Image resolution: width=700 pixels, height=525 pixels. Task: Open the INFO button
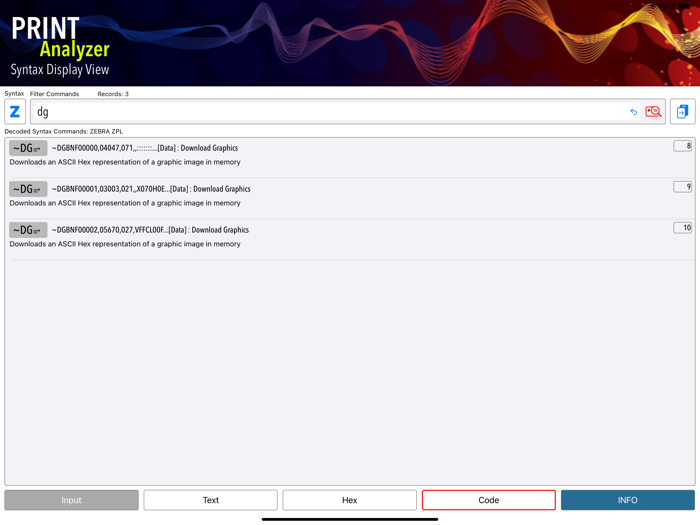[628, 500]
